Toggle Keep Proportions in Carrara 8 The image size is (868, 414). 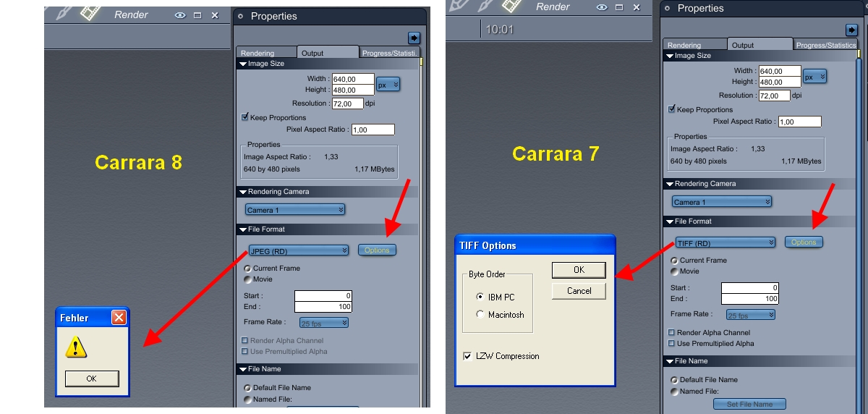point(245,117)
